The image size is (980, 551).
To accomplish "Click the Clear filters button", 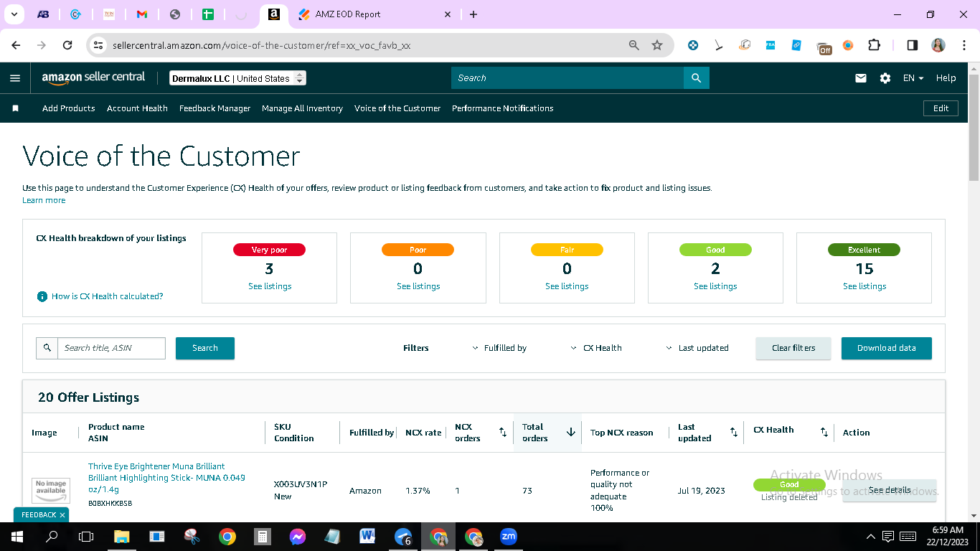I will pos(793,348).
